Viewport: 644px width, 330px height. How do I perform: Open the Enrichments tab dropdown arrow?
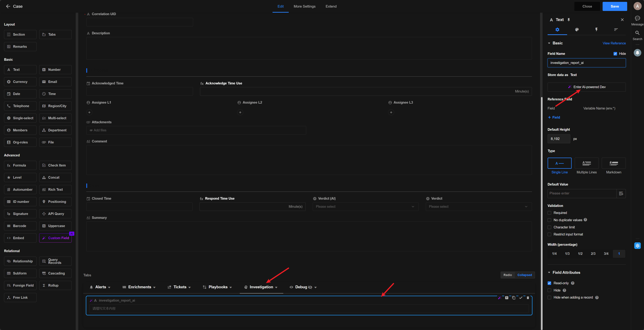(154, 287)
